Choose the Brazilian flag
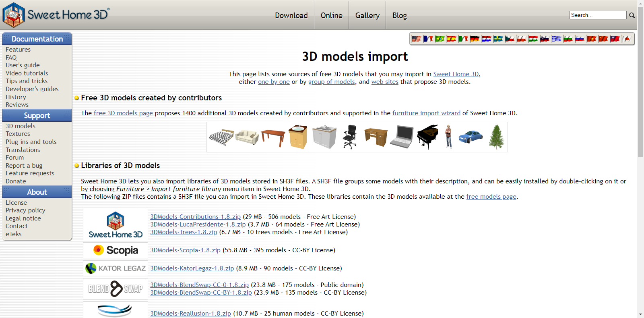 click(x=440, y=39)
